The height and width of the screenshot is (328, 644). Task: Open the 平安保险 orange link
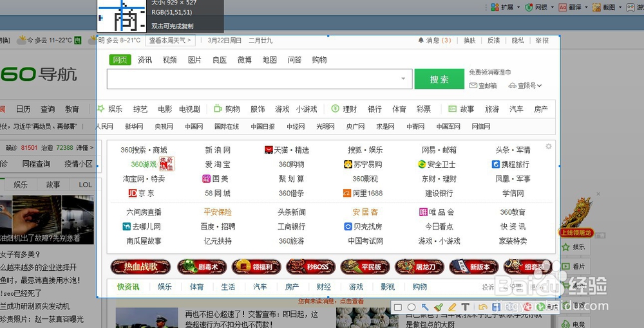218,212
